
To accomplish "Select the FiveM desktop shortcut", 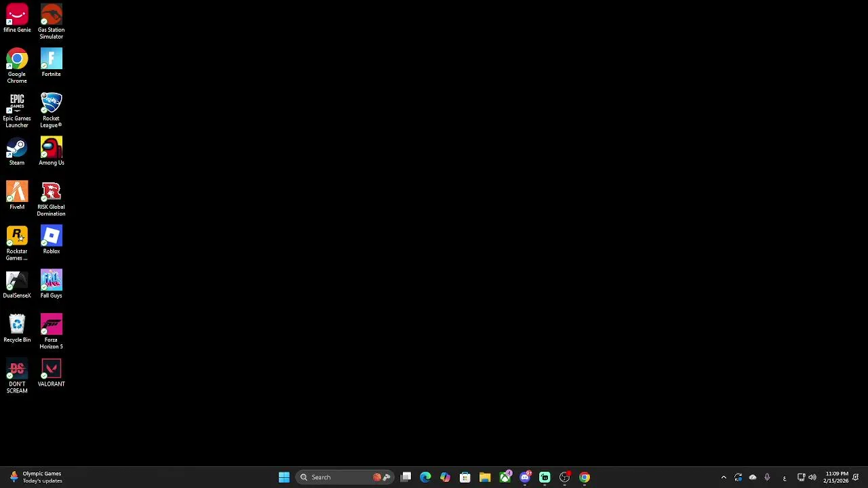I will (17, 195).
